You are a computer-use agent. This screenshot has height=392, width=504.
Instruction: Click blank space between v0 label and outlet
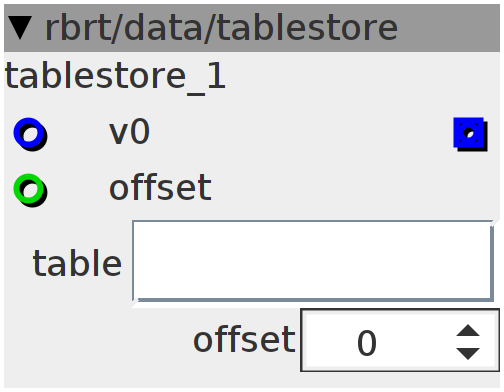tap(300, 132)
